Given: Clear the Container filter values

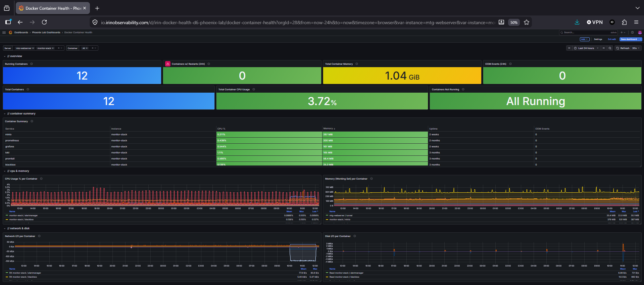Looking at the screenshot, I should [93, 48].
